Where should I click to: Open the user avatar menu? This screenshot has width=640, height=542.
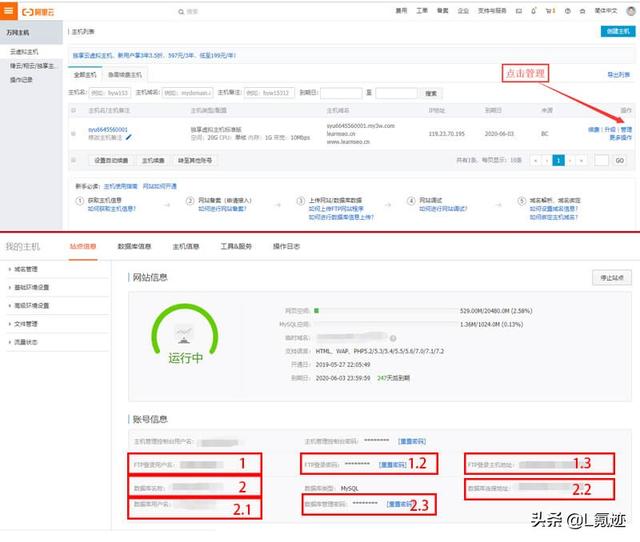pyautogui.click(x=631, y=11)
